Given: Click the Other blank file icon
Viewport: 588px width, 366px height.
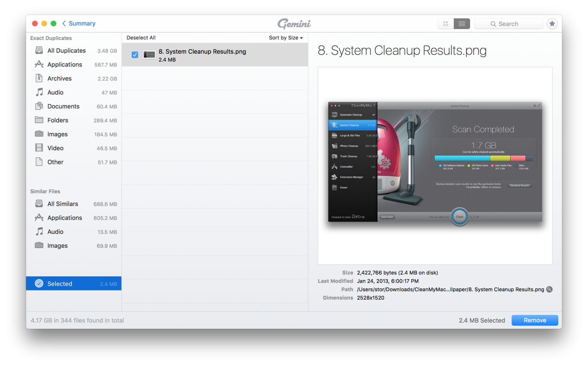Looking at the screenshot, I should click(39, 162).
